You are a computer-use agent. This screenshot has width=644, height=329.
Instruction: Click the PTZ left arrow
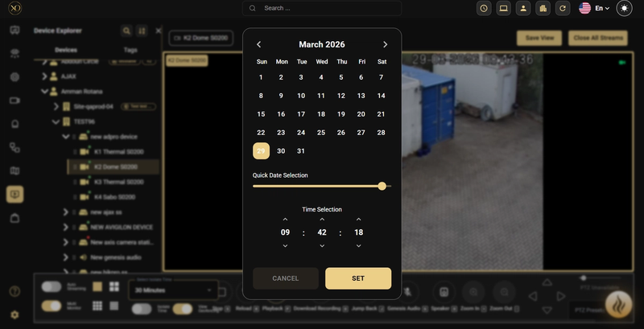click(x=533, y=296)
